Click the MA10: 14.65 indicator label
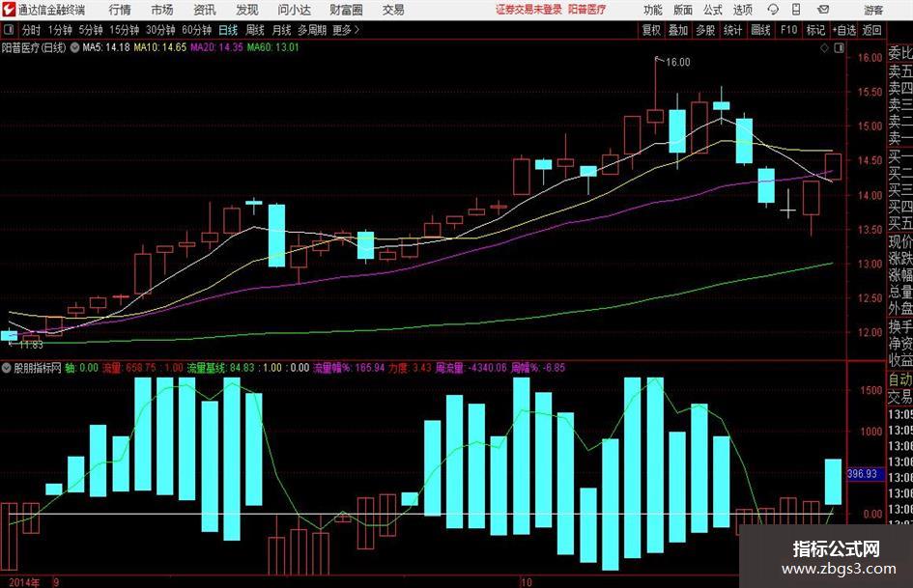The width and height of the screenshot is (913, 588). [x=160, y=47]
